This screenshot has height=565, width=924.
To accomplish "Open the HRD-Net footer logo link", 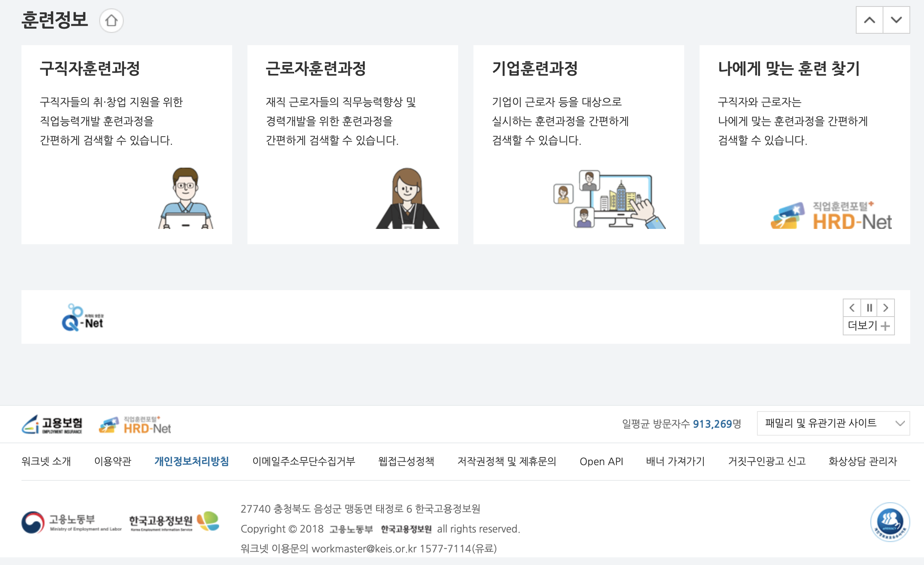I will [x=135, y=425].
